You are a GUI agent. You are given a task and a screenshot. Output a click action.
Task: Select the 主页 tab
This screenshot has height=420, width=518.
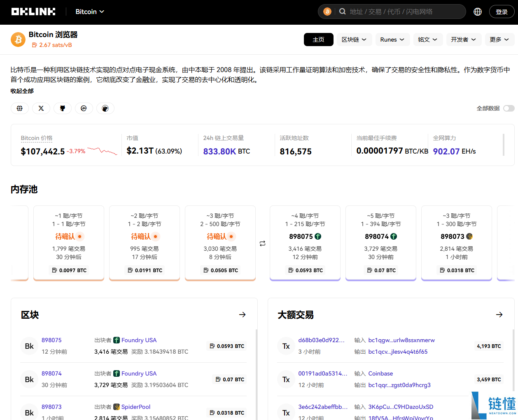pyautogui.click(x=319, y=40)
